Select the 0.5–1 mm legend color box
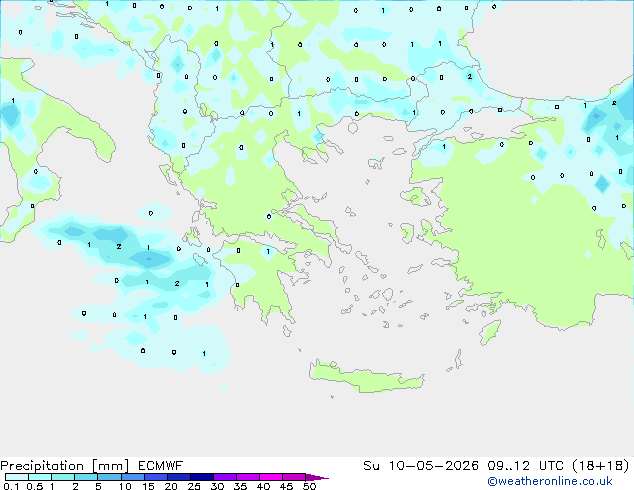The height and width of the screenshot is (490, 634). click(40, 477)
